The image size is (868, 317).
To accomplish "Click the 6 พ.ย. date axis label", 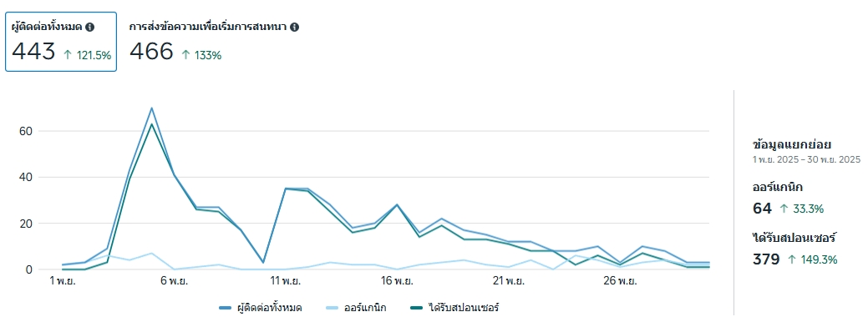I will (x=174, y=281).
